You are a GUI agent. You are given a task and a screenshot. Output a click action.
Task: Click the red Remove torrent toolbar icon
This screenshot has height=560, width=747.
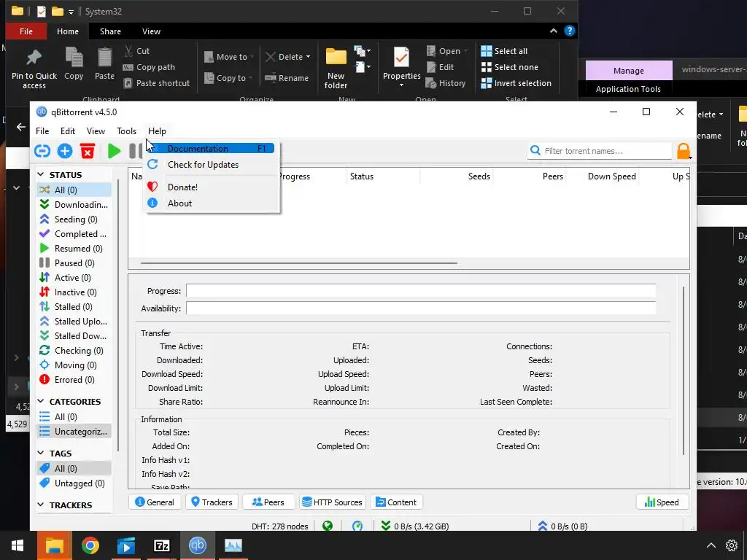pos(88,151)
